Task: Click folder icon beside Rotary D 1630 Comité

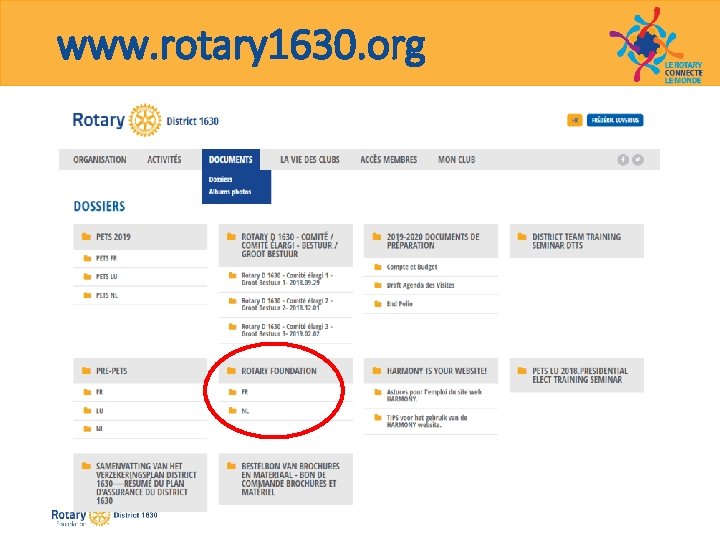Action: [231, 237]
